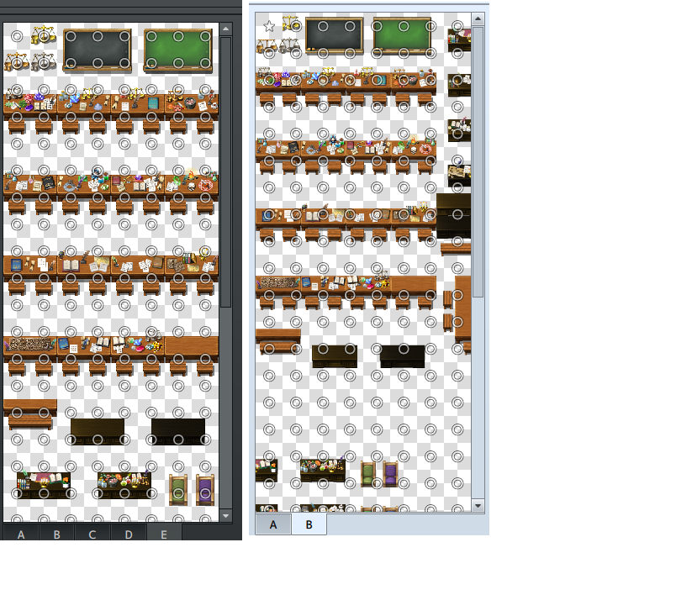Screen dimensions: 692x616
Task: Select dark desk with flasks and flowers, dark palette
Action: tap(124, 485)
